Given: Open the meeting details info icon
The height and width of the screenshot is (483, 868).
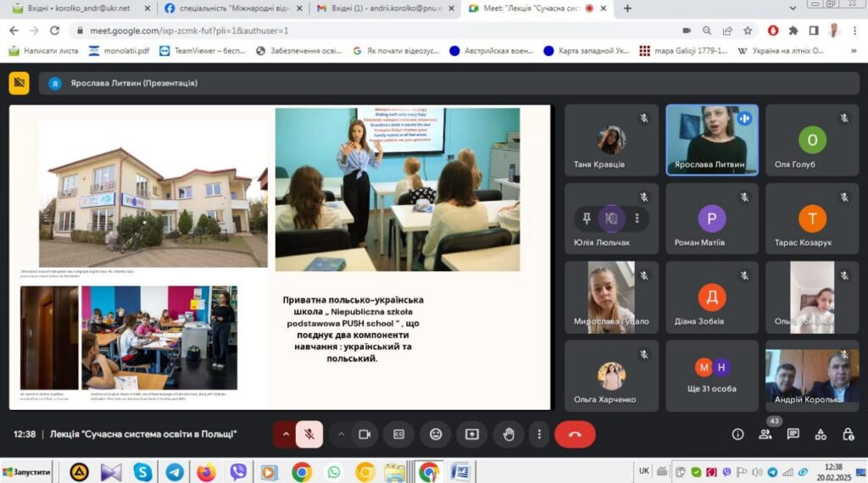Looking at the screenshot, I should pyautogui.click(x=737, y=434).
